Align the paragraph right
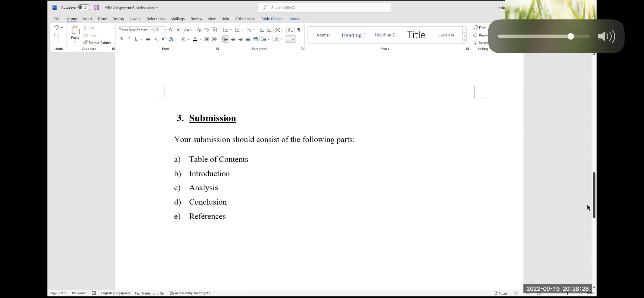644x298 pixels. 241,39
